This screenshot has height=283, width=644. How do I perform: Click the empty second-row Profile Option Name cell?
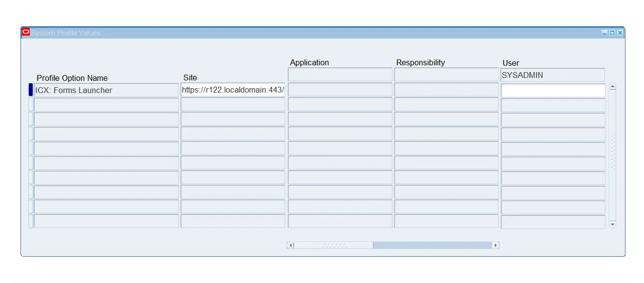coord(105,104)
